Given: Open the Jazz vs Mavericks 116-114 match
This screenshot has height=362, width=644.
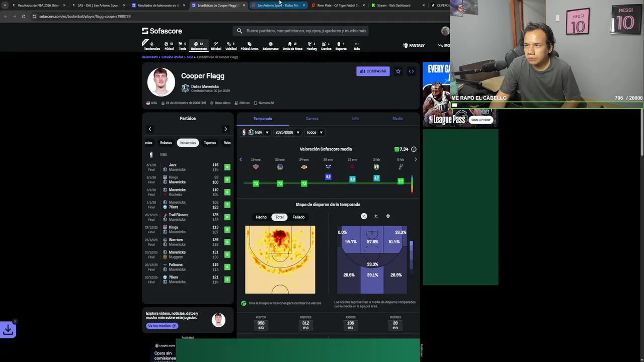Looking at the screenshot, I should [x=188, y=167].
